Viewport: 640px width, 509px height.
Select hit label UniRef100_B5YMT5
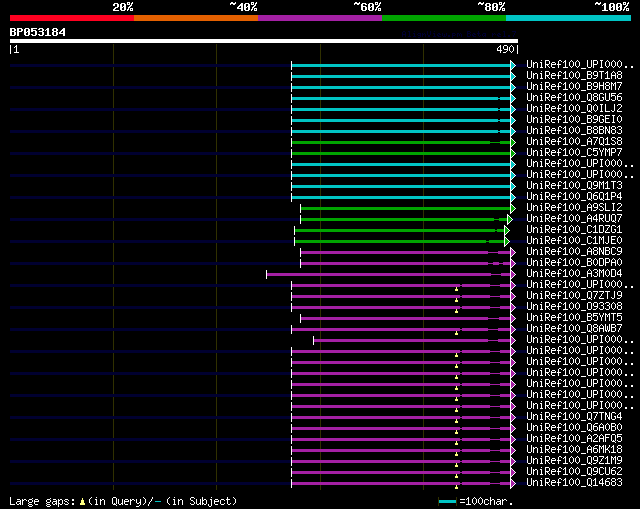574,318
